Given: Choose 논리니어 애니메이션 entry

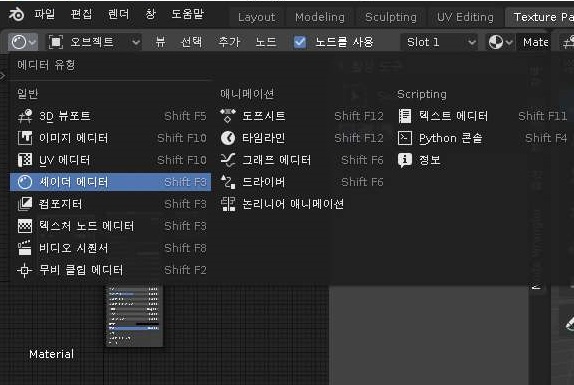Looking at the screenshot, I should point(302,204).
